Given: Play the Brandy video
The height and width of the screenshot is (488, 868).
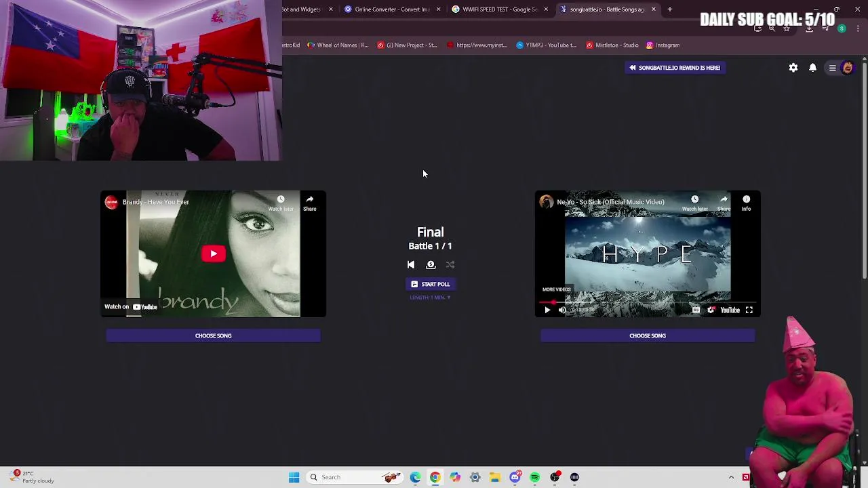Looking at the screenshot, I should tap(213, 253).
